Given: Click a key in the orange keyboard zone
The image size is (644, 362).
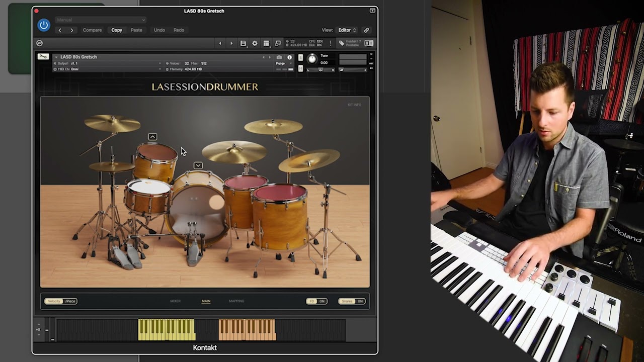Looking at the screenshot, I should (247, 330).
